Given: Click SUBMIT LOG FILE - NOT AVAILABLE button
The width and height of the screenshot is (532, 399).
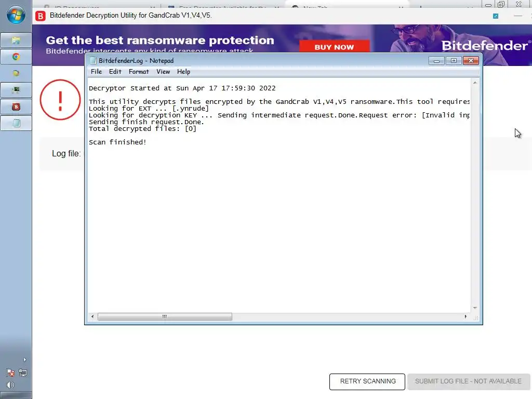Looking at the screenshot, I should tap(468, 382).
